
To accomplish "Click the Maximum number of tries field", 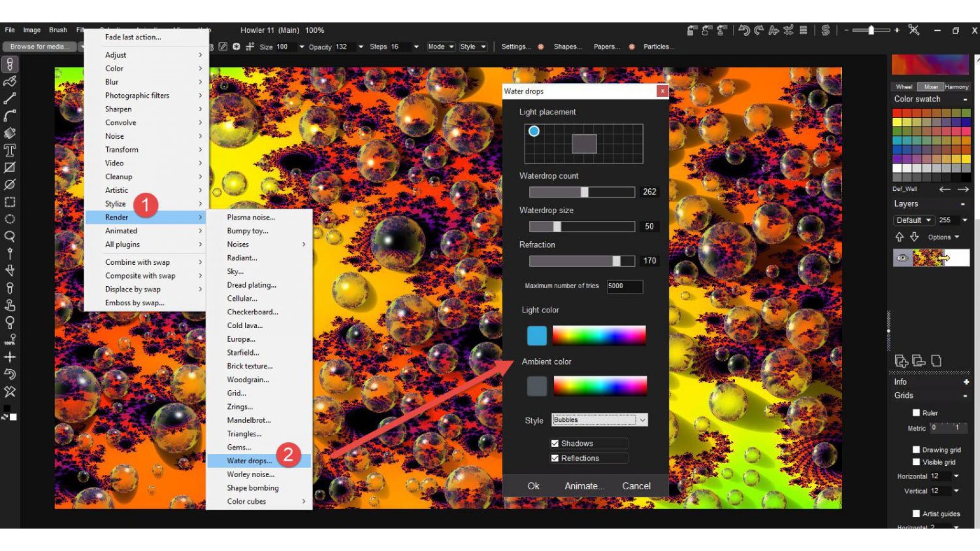I will coord(624,286).
